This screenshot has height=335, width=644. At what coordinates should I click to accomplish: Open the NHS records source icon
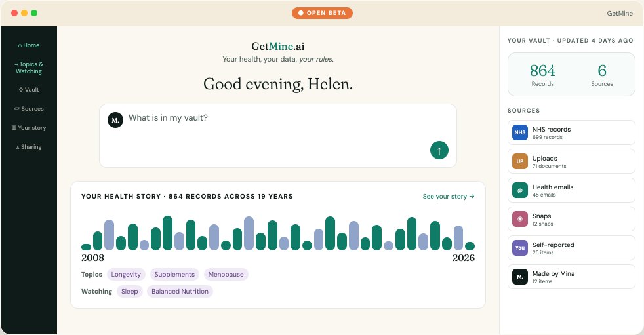(x=520, y=132)
